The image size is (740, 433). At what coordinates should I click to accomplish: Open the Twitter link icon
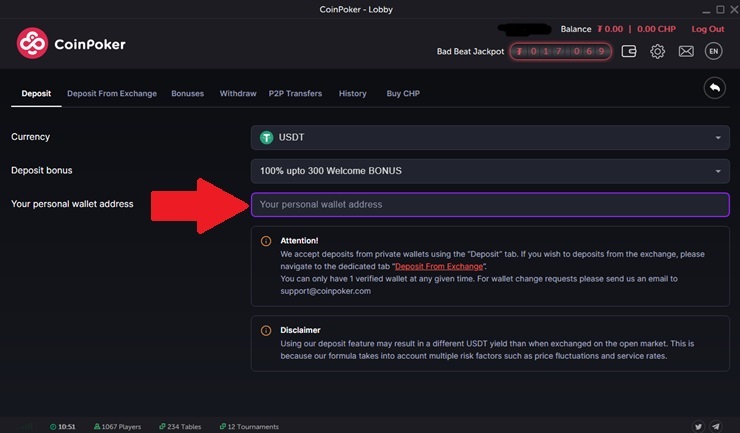pyautogui.click(x=698, y=426)
